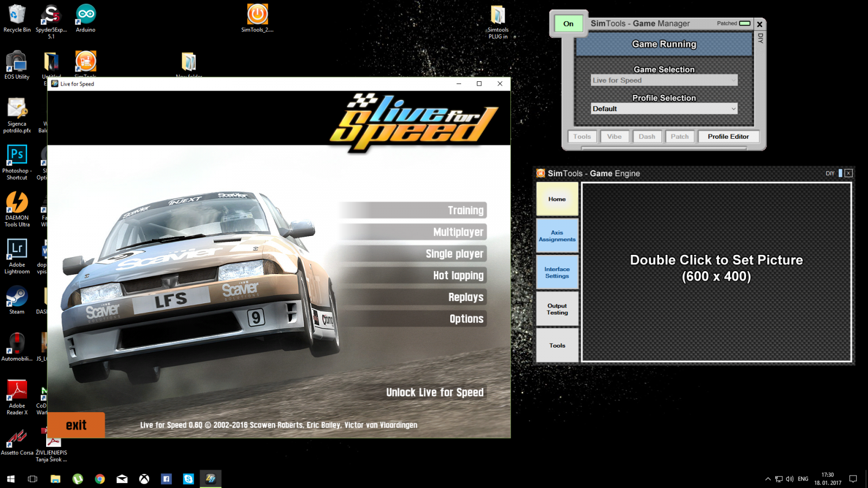
Task: Select Training in Live for Speed menu
Action: [x=413, y=210]
